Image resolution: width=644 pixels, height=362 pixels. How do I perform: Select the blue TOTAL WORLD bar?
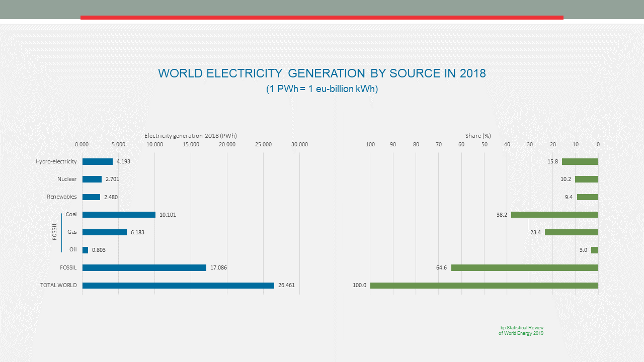pyautogui.click(x=178, y=286)
